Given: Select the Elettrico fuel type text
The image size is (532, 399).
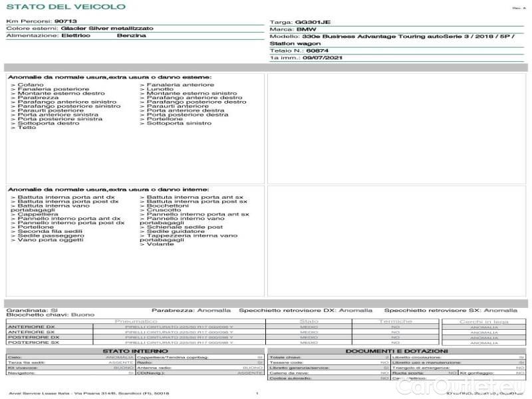Looking at the screenshot, I should (x=76, y=36).
